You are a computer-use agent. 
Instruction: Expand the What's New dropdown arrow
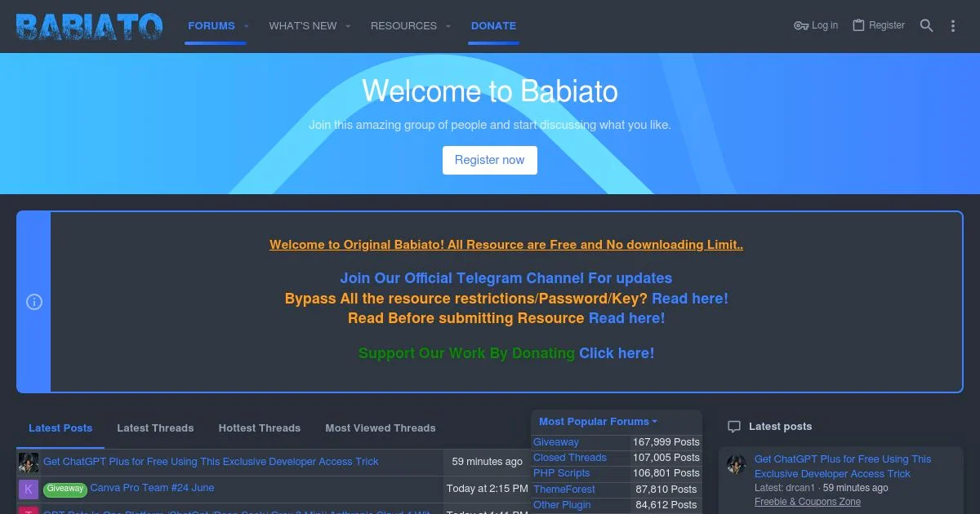[348, 26]
